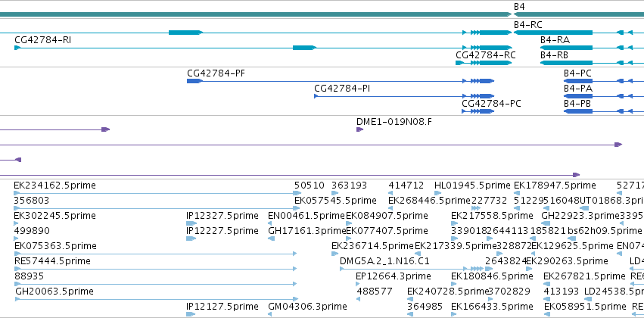Select the LD24538.5prime EST label
Screen dimensions: 644x318
(614, 291)
